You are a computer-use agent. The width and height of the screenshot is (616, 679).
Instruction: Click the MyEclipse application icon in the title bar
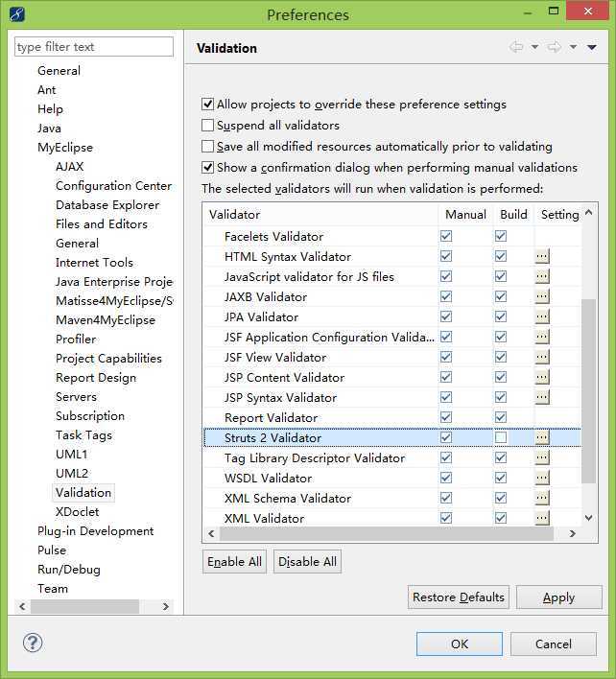[x=16, y=14]
